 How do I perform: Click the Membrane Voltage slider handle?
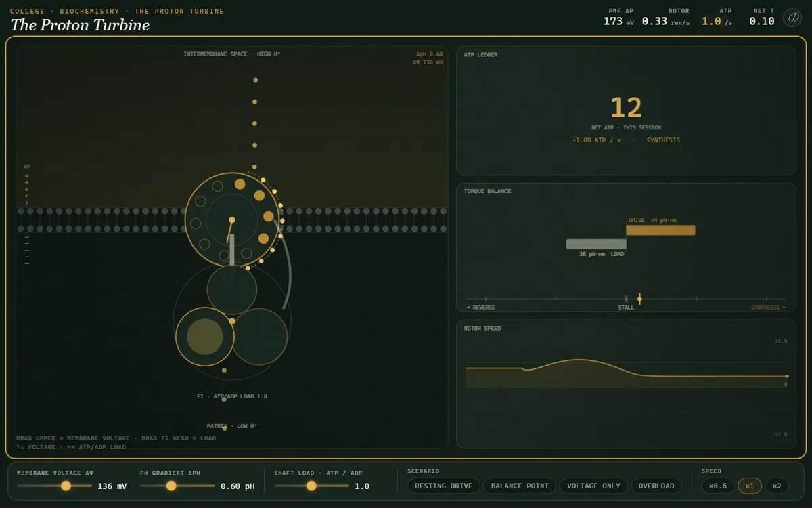click(x=66, y=486)
